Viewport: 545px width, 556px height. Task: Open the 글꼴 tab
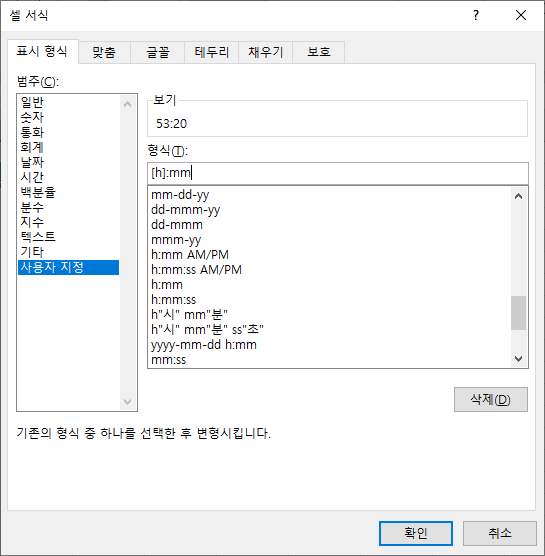[x=158, y=52]
